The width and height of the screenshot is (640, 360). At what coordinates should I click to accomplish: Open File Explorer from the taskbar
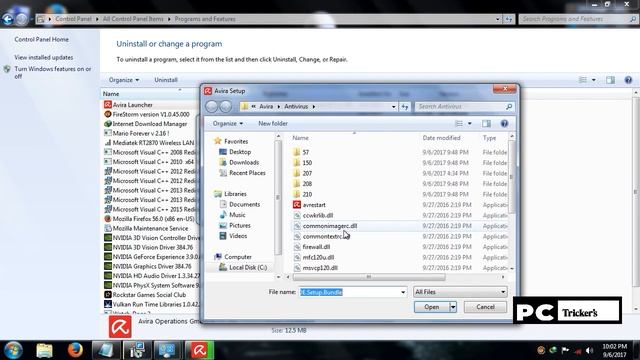coord(44,350)
